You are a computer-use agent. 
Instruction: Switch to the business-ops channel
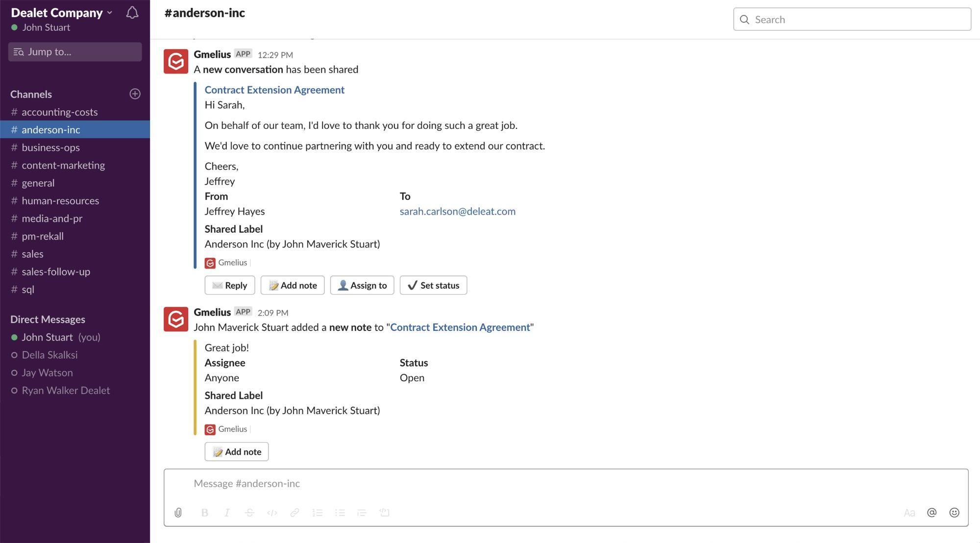click(x=75, y=148)
